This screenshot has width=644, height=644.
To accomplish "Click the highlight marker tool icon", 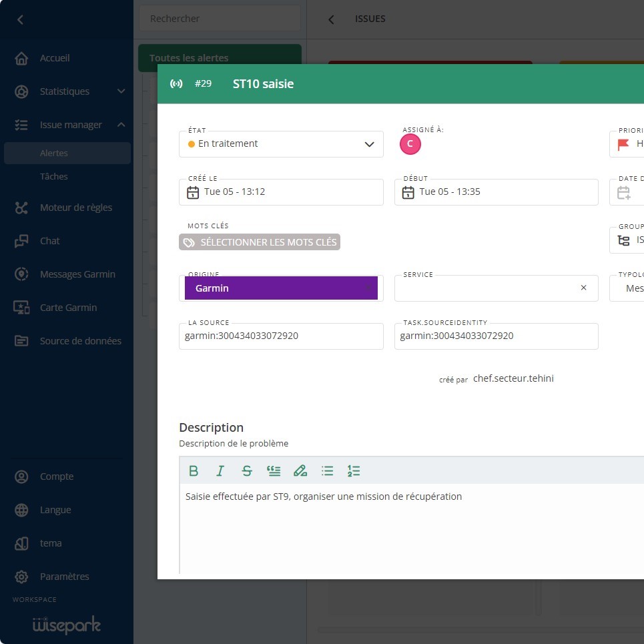I will [300, 471].
